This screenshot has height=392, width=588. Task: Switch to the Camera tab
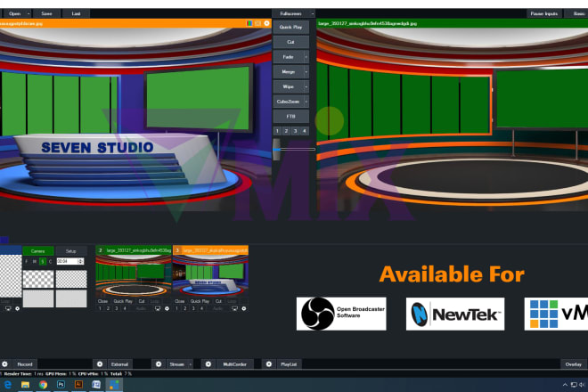(x=38, y=251)
